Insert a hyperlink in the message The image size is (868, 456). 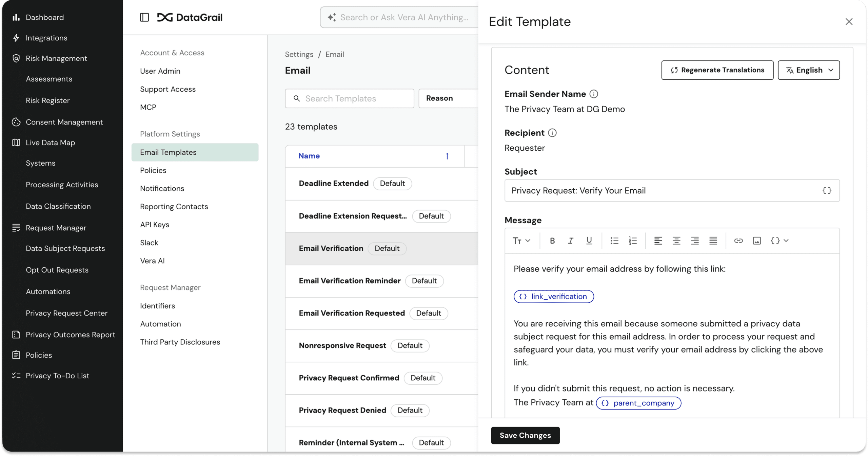pyautogui.click(x=738, y=241)
